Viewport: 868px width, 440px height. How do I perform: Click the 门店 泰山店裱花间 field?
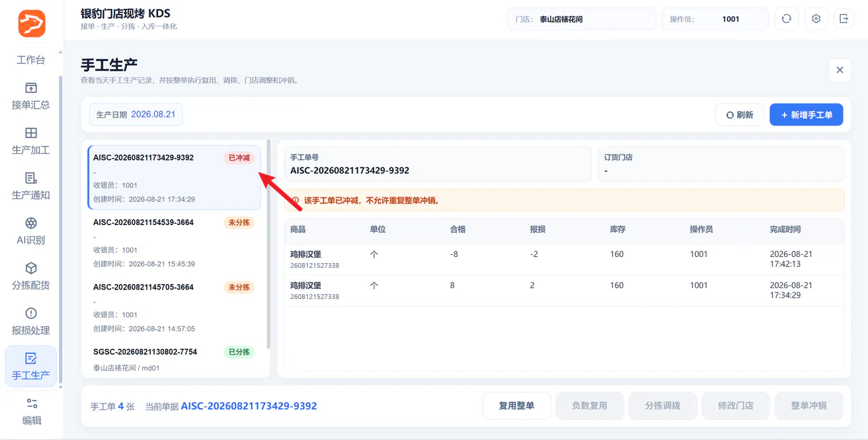point(582,19)
